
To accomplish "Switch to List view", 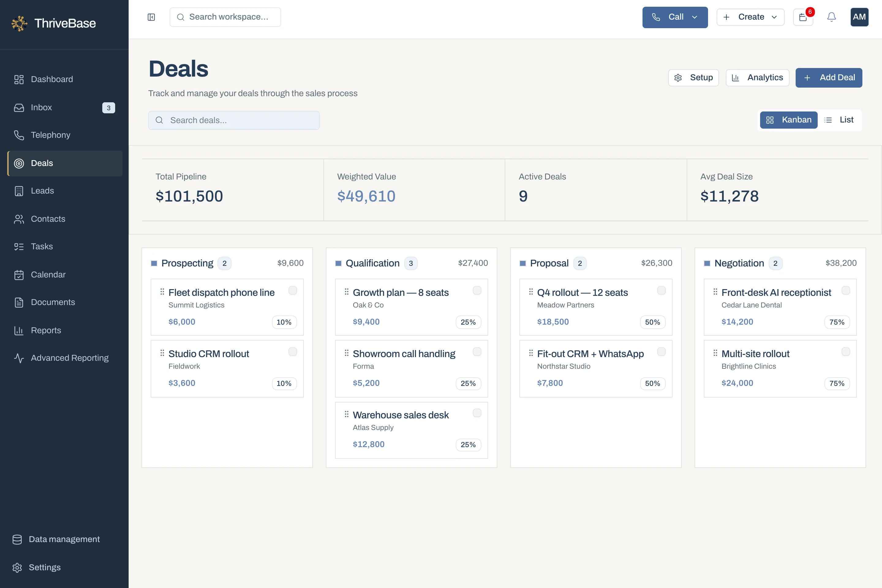I will tap(839, 120).
